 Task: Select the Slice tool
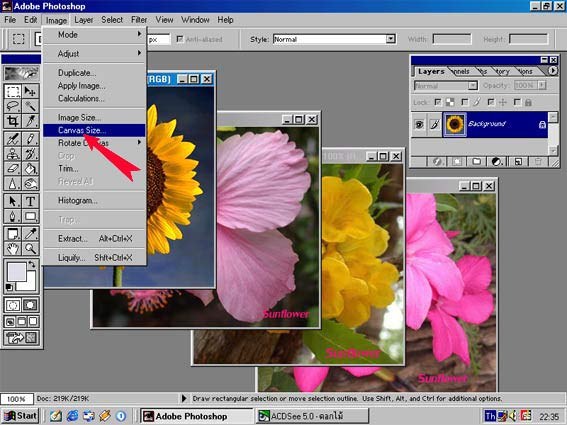[30, 121]
